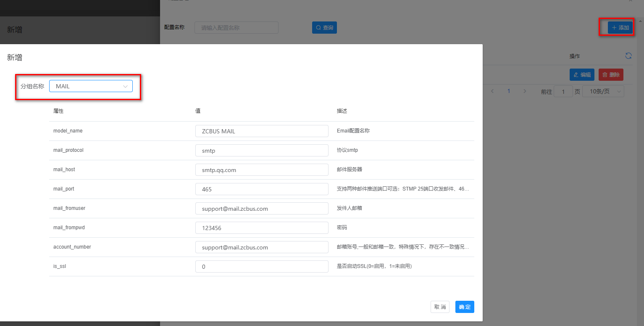
Task: Select page number 1 in pagination
Action: tap(509, 91)
